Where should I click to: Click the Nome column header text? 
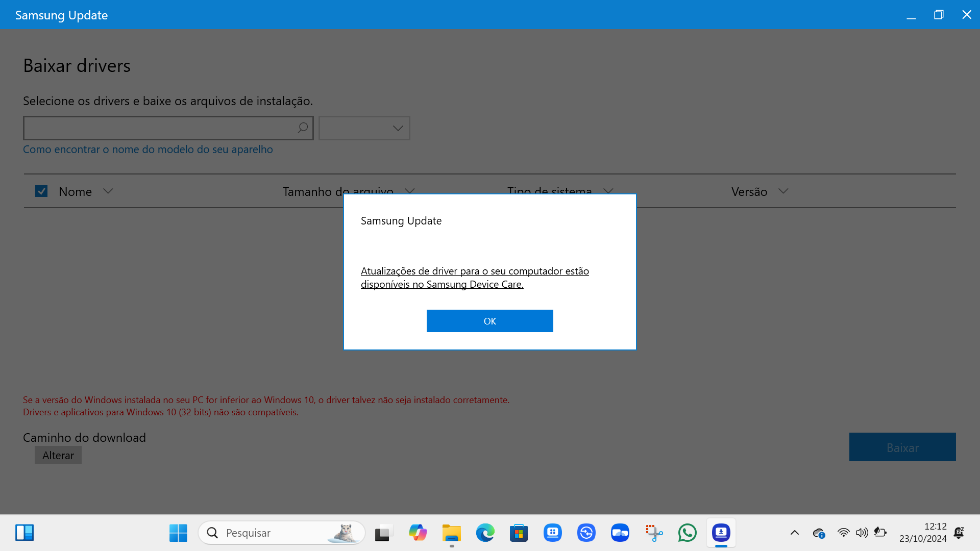[x=76, y=192]
